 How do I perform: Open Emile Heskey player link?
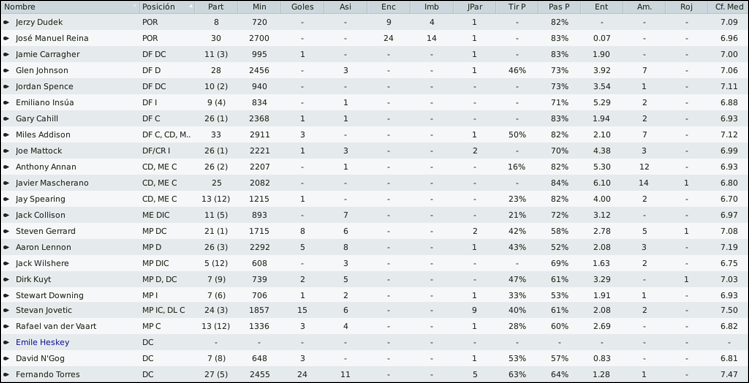tap(43, 342)
